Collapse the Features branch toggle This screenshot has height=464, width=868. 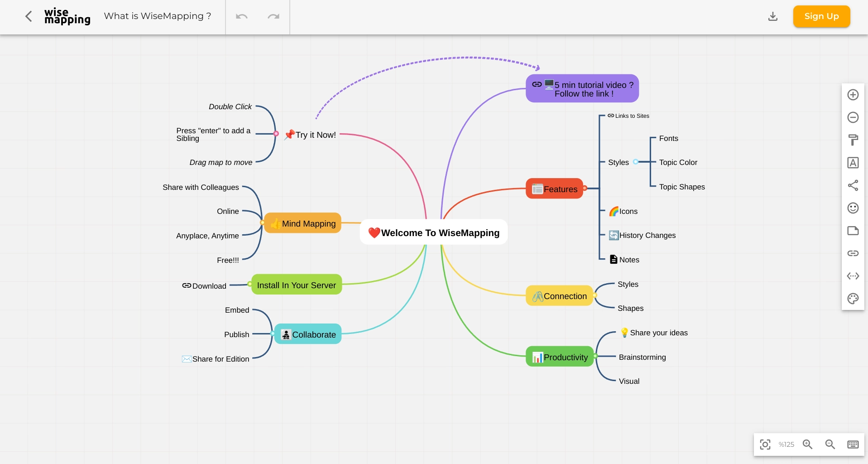click(585, 188)
